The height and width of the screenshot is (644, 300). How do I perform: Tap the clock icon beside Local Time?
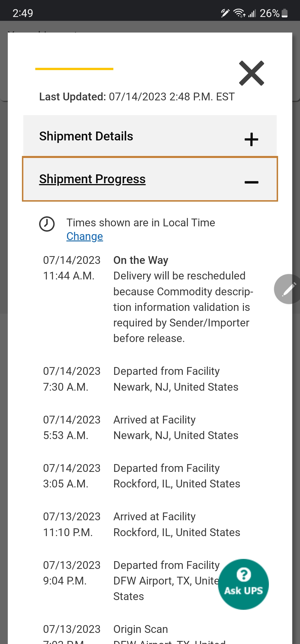[47, 224]
